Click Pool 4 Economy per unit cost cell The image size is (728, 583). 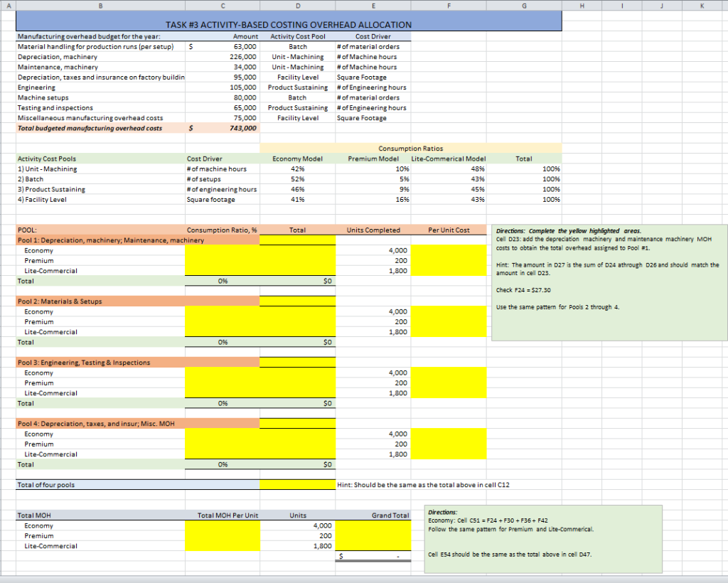pos(449,434)
